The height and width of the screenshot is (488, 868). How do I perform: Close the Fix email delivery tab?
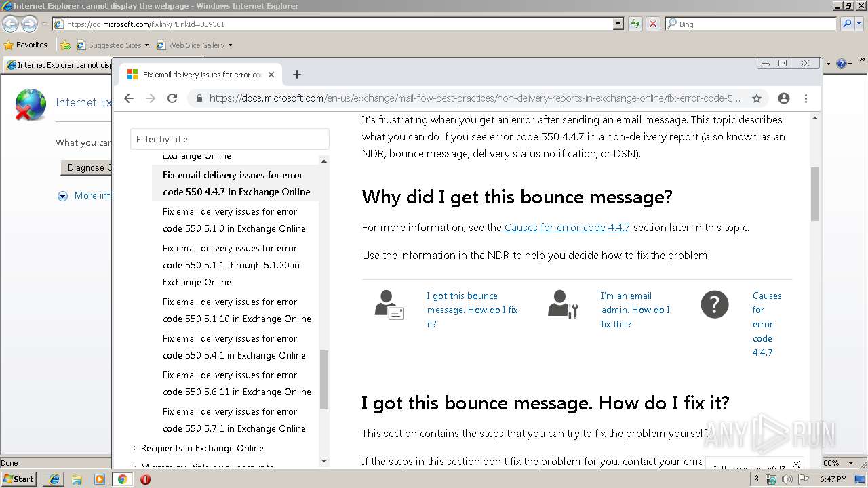pos(271,75)
